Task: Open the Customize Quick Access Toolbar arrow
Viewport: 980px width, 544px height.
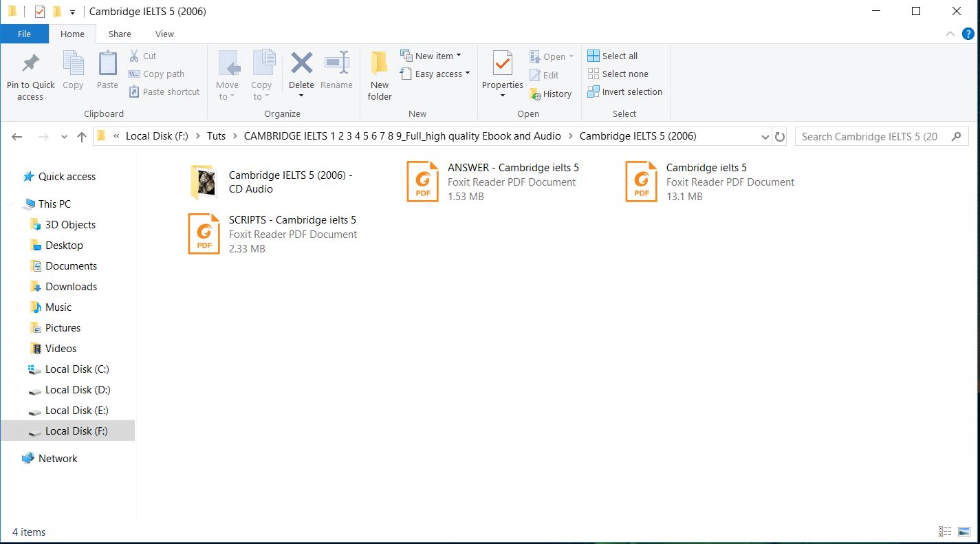Action: pos(72,12)
